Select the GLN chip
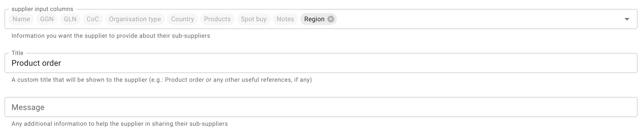Screen dimensions: 644x133 [x=70, y=19]
